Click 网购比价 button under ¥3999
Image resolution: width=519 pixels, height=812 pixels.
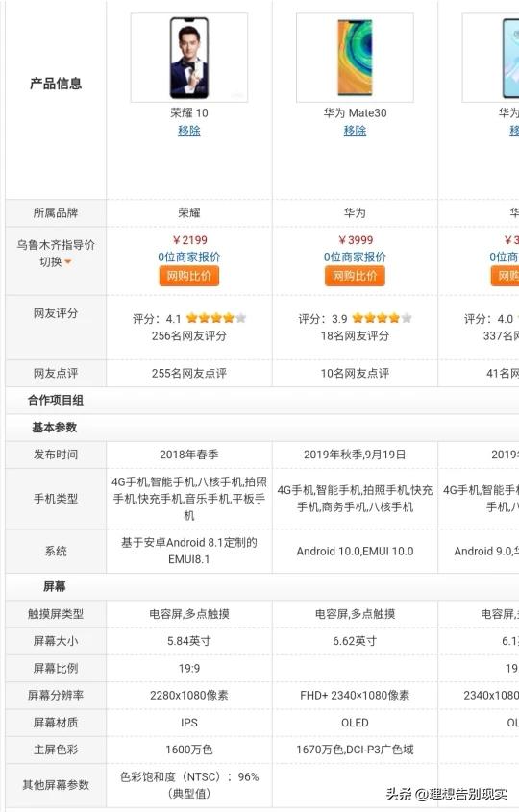click(355, 276)
